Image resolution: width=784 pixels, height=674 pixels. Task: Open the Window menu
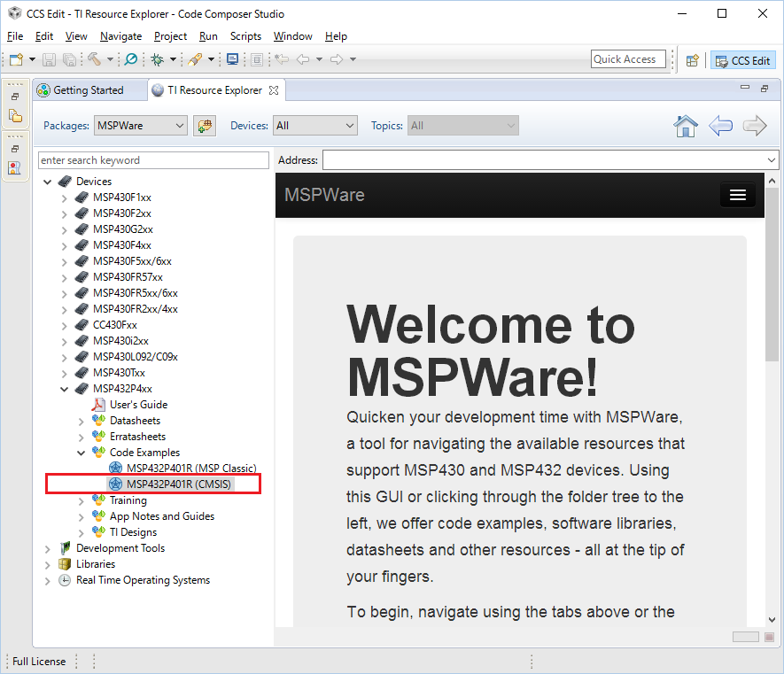point(293,36)
